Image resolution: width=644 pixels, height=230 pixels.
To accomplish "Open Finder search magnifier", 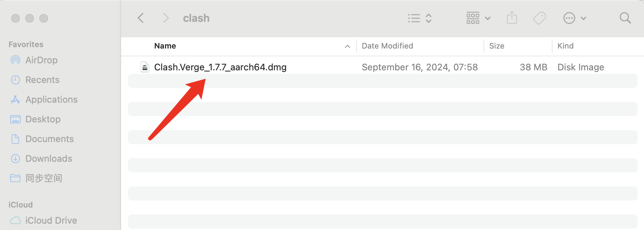I will pyautogui.click(x=625, y=18).
